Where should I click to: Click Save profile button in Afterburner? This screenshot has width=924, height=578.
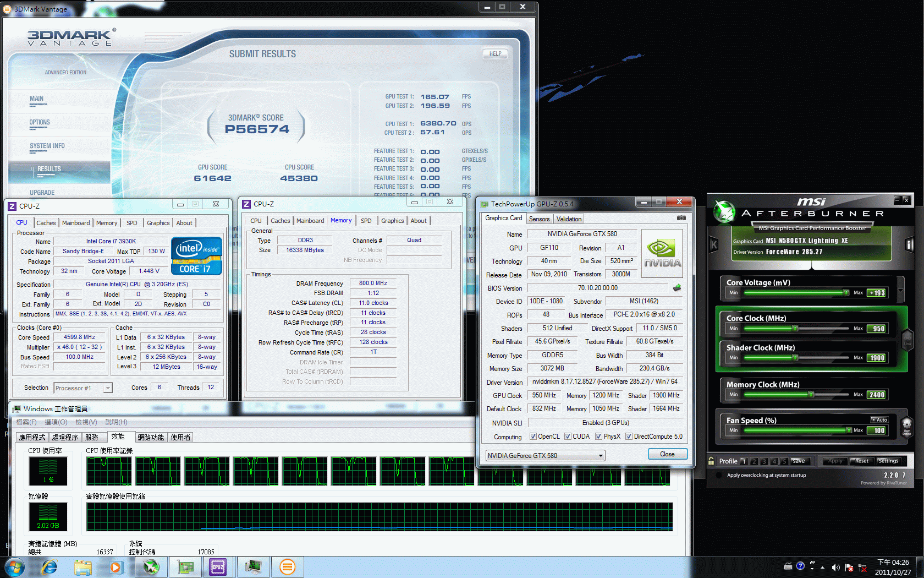(x=799, y=461)
